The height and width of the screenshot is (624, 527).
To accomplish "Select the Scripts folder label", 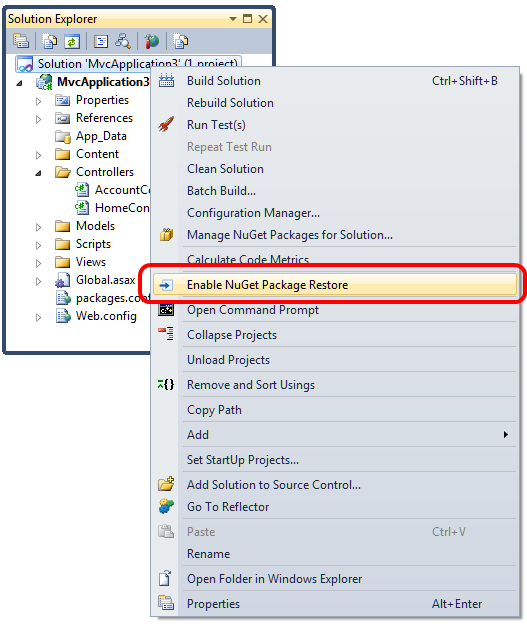I will click(94, 244).
